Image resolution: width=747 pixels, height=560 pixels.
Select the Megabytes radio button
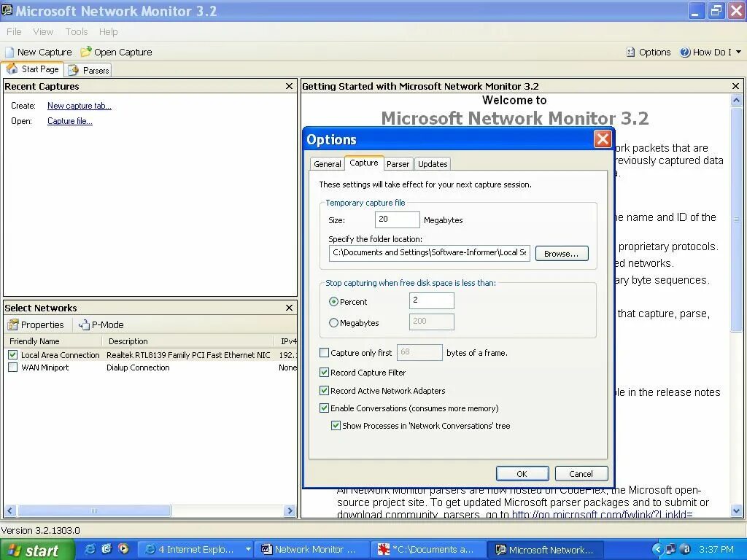click(x=333, y=322)
